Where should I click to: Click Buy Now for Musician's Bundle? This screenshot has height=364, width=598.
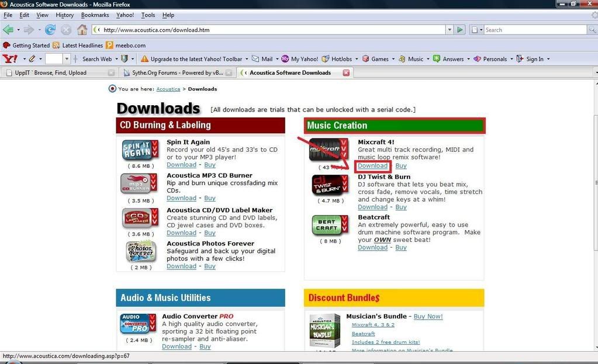(428, 316)
